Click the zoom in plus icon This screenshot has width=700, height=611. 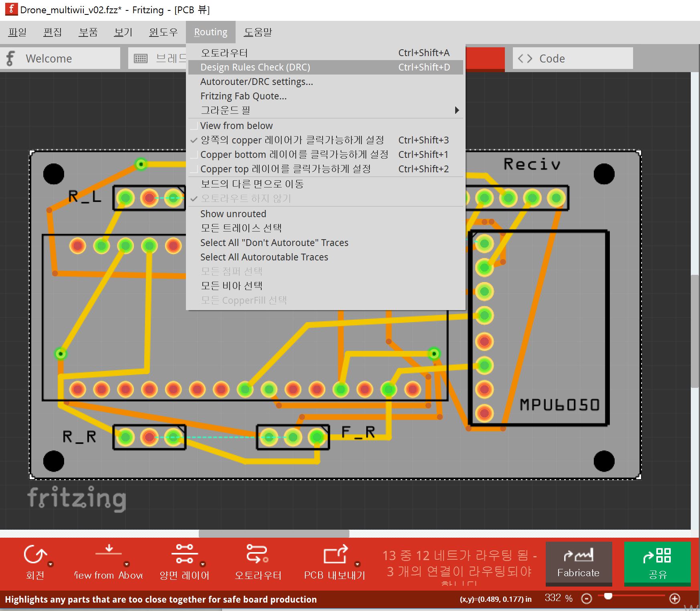pyautogui.click(x=675, y=599)
